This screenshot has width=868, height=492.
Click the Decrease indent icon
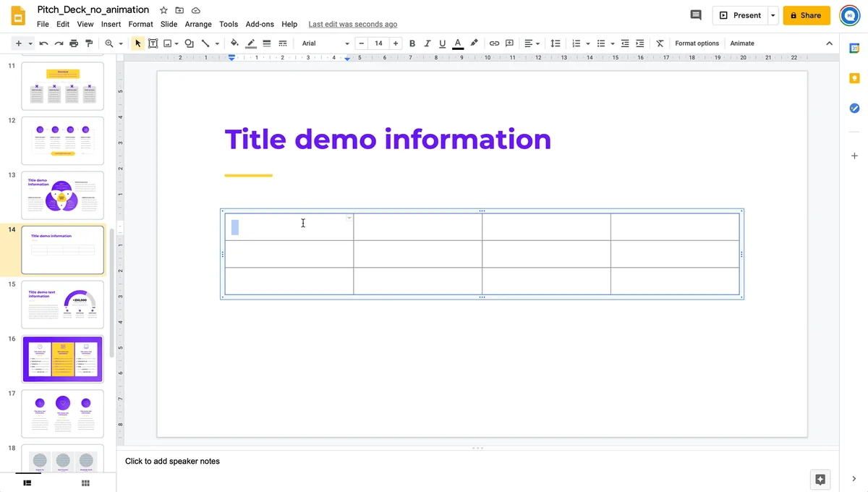click(625, 43)
